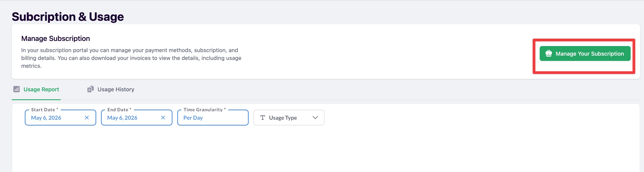The width and height of the screenshot is (644, 172).
Task: Click the subscription portal description paragraph
Action: [131, 58]
